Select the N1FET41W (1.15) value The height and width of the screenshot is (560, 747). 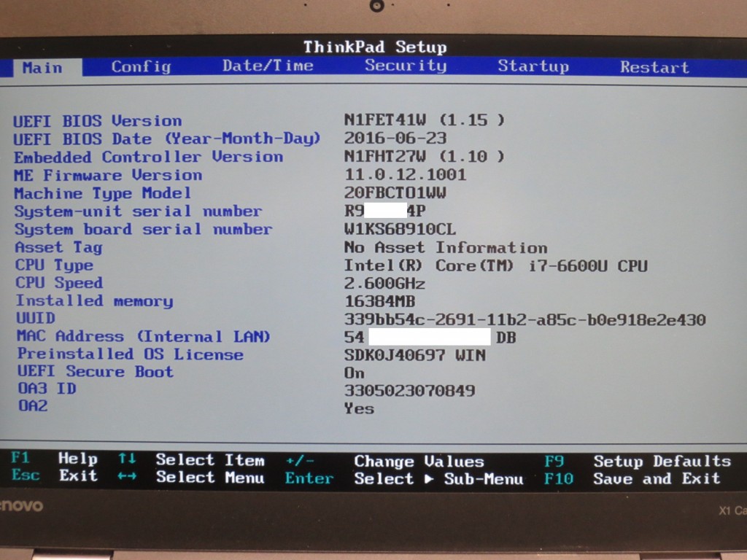click(x=424, y=120)
